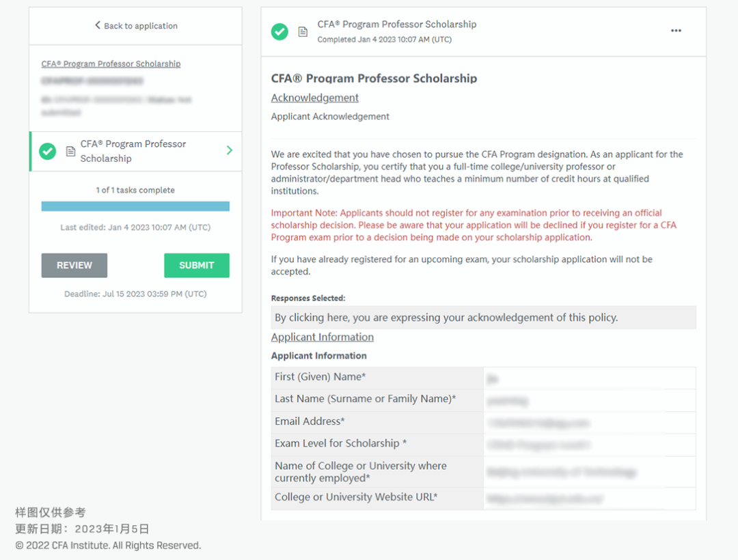Click the sidebar task document icon
The height and width of the screenshot is (560, 738).
click(70, 151)
